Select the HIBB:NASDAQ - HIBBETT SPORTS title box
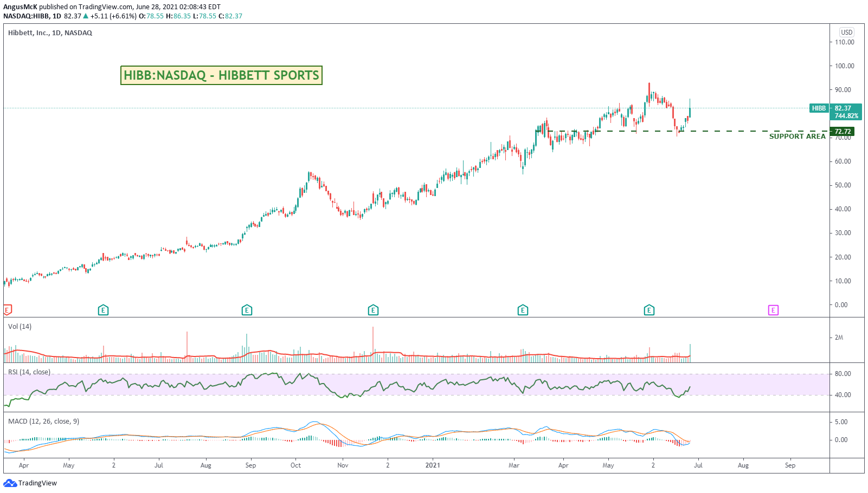This screenshot has height=493, width=868. [221, 75]
